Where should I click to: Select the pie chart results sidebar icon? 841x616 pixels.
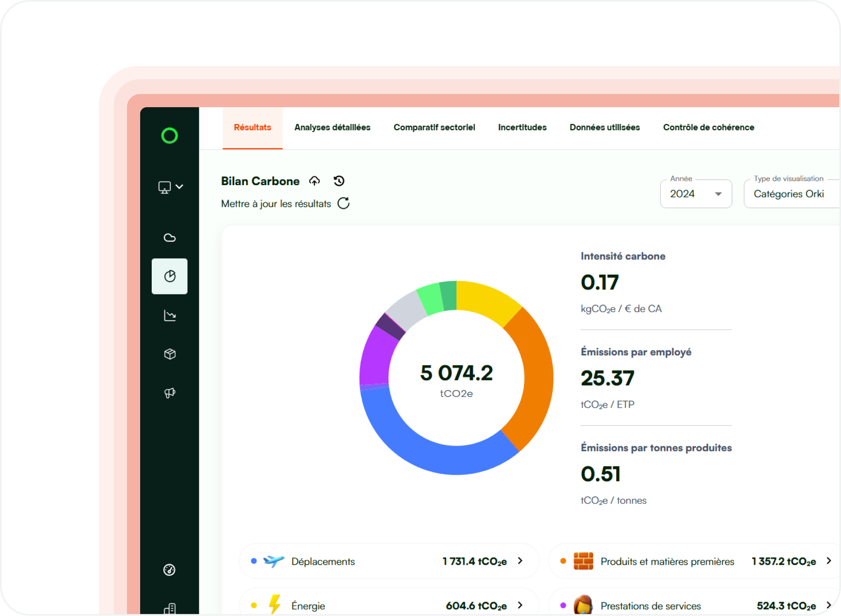point(169,276)
